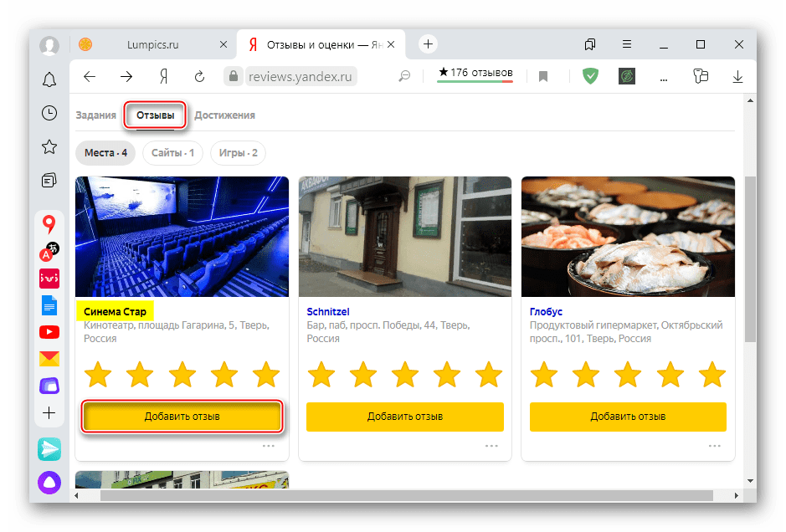The width and height of the screenshot is (786, 532).
Task: Reload the page with refresh icon
Action: click(199, 77)
